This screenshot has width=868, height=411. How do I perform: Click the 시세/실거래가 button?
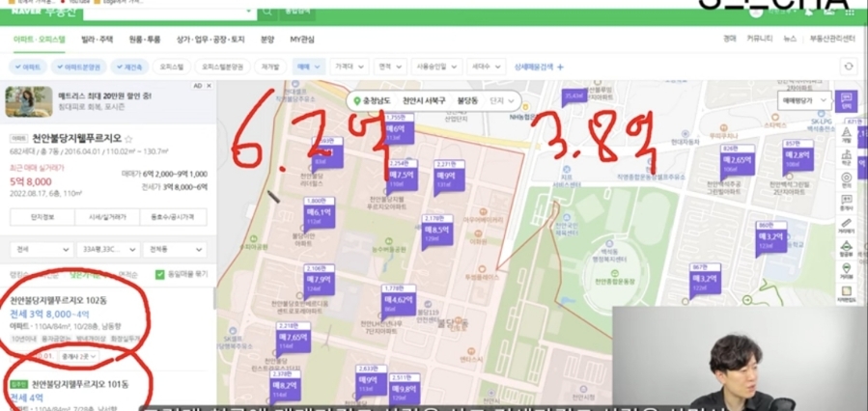[x=107, y=217]
